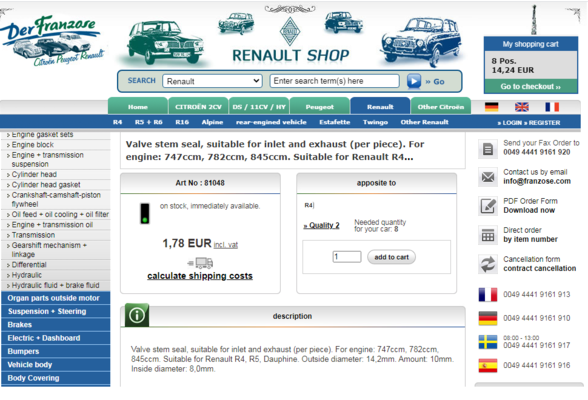
Task: Select Twingo in the submenu
Action: (x=375, y=122)
